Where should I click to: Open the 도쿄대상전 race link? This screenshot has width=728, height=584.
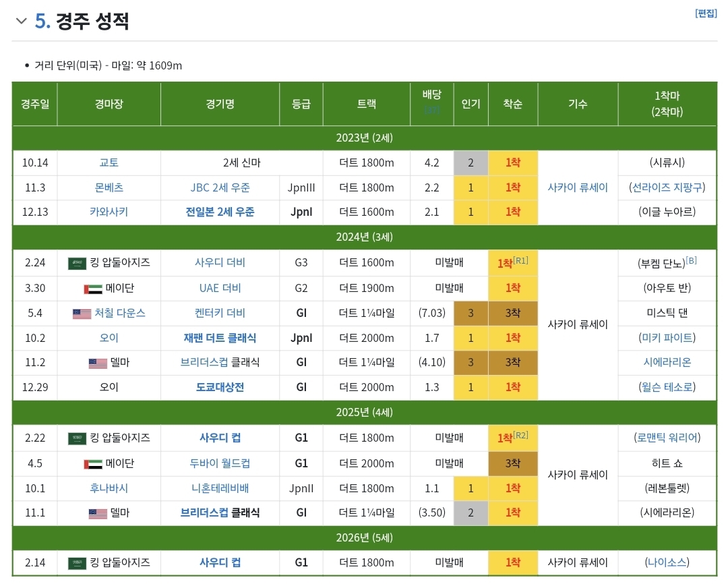(x=220, y=387)
